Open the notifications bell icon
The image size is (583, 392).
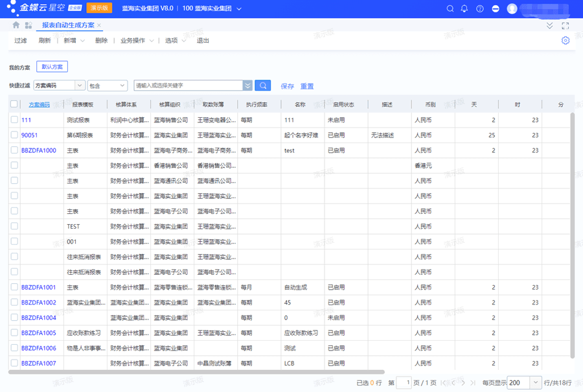(x=464, y=8)
